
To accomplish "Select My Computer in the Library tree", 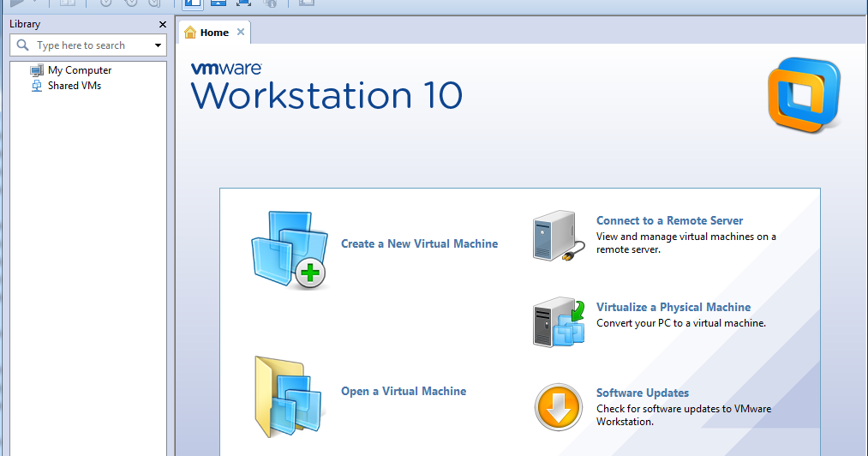I will click(80, 70).
